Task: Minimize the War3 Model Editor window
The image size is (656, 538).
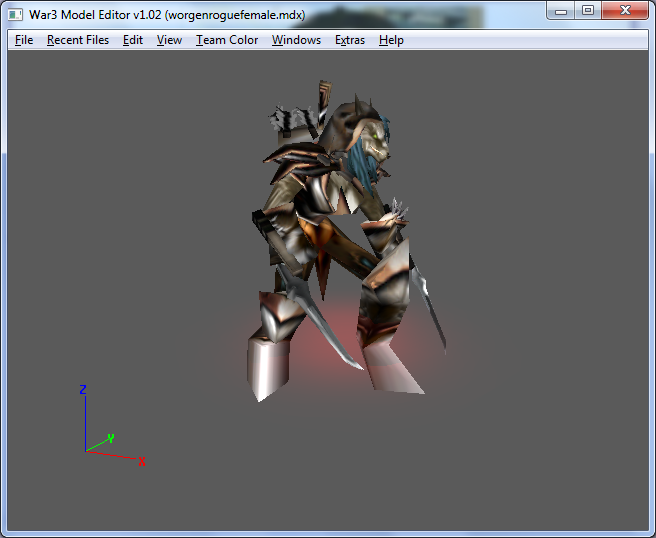Action: point(561,10)
